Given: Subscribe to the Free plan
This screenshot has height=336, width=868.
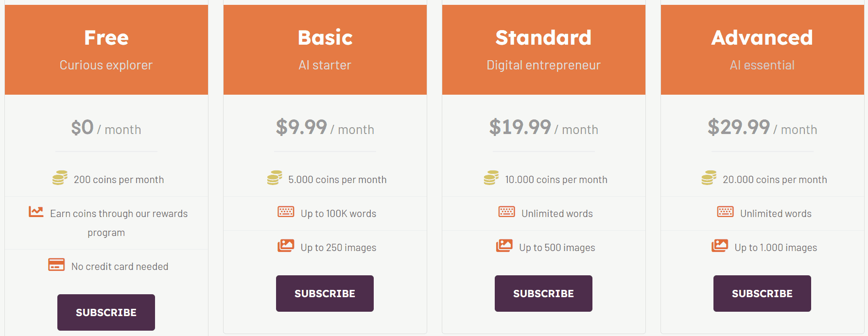Looking at the screenshot, I should (x=106, y=312).
